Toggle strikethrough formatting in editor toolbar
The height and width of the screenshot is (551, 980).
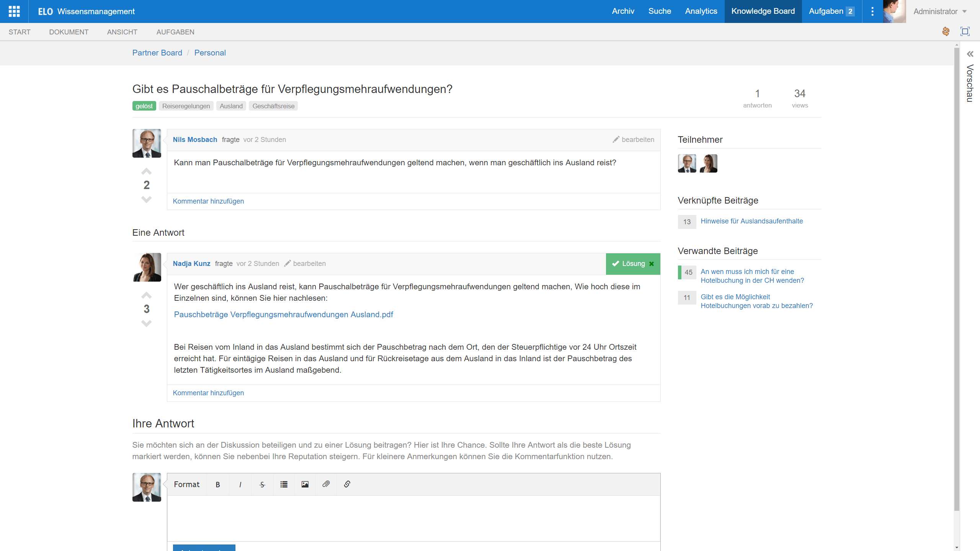click(x=262, y=484)
